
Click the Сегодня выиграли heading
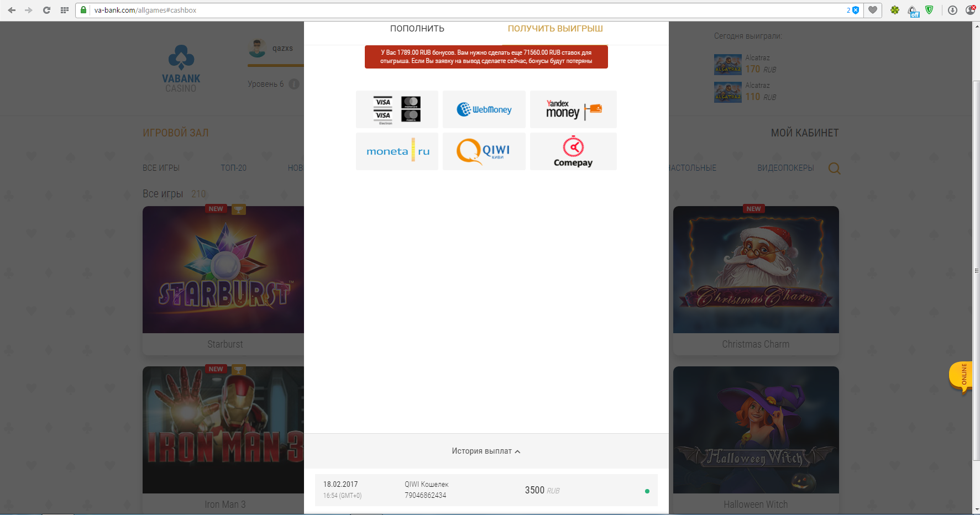click(748, 36)
